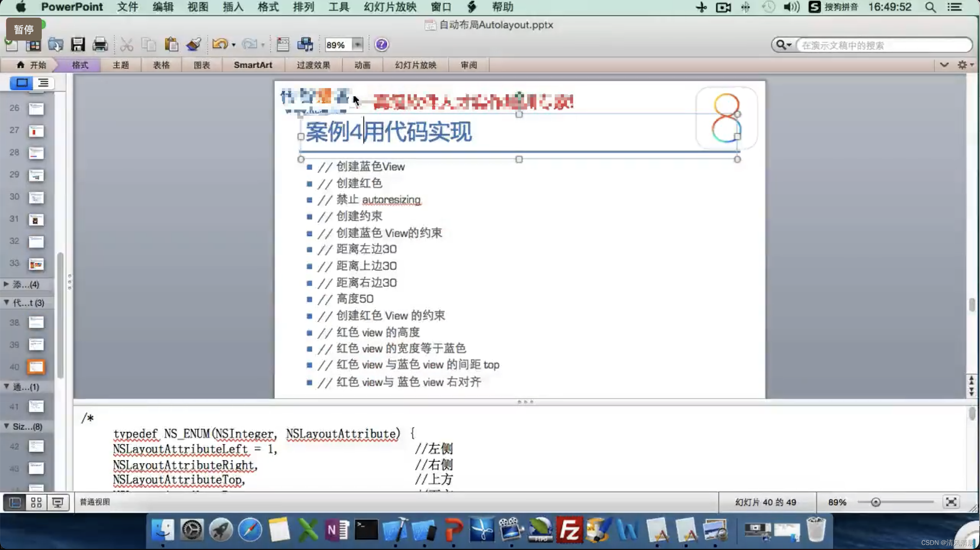The image size is (980, 550).
Task: Click the 暂停 pause button
Action: click(x=24, y=29)
